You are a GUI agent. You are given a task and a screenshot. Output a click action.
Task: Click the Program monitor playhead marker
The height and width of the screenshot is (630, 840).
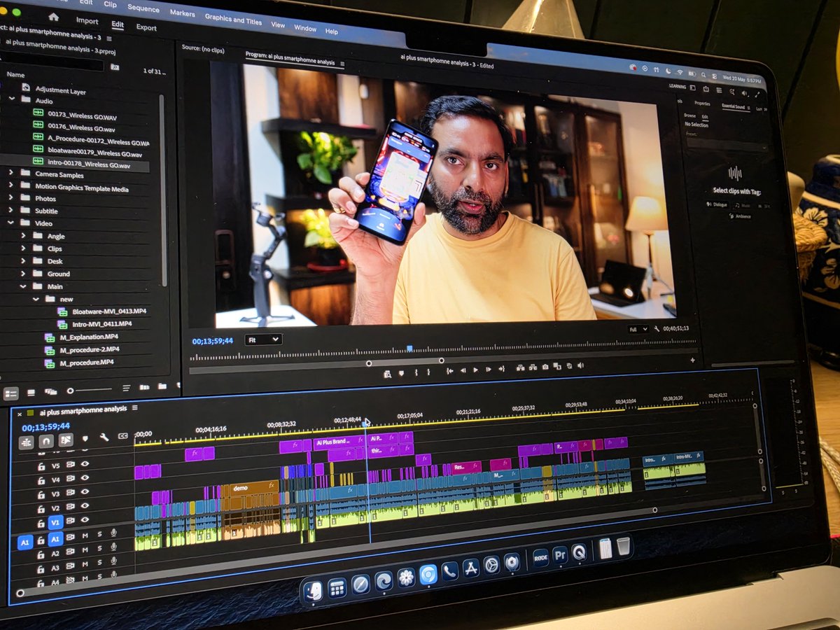(409, 348)
